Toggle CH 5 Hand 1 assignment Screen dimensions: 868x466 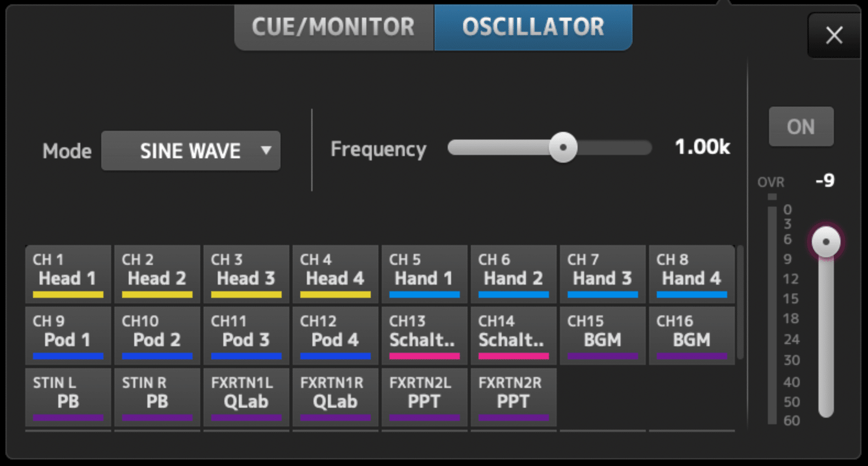pyautogui.click(x=424, y=274)
